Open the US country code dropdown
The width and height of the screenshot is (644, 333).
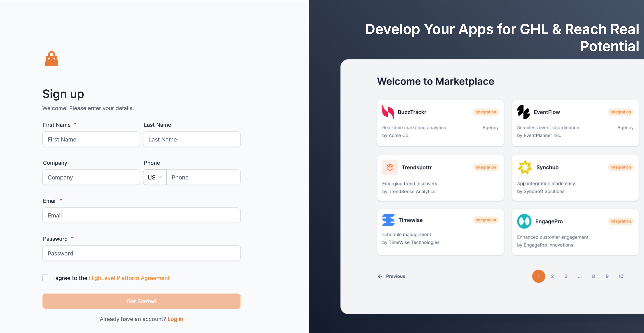155,177
